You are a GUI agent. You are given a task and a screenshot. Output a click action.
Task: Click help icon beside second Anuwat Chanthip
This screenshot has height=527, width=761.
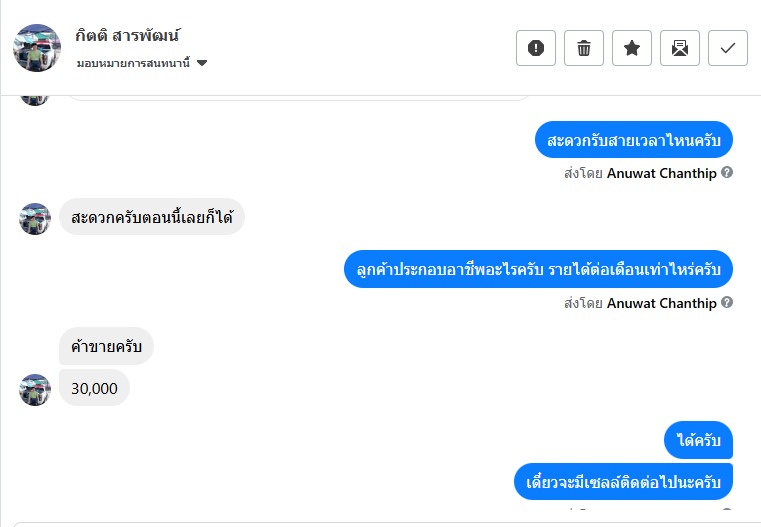(x=727, y=302)
